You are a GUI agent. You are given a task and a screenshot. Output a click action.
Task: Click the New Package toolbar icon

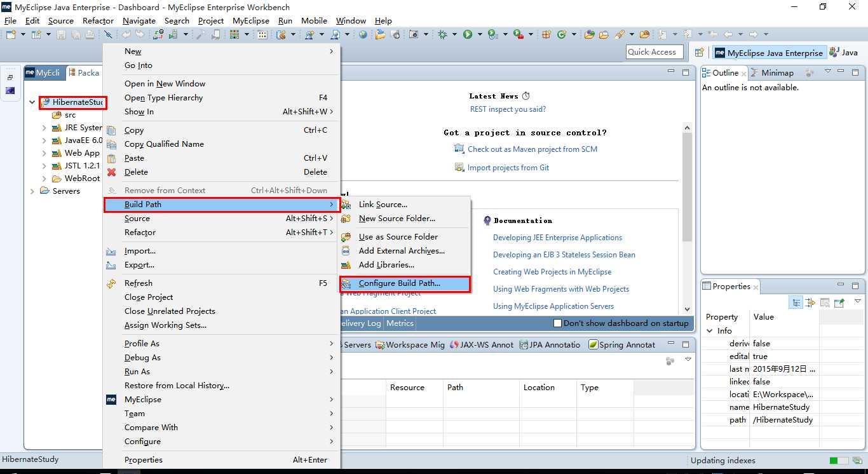[x=545, y=34]
